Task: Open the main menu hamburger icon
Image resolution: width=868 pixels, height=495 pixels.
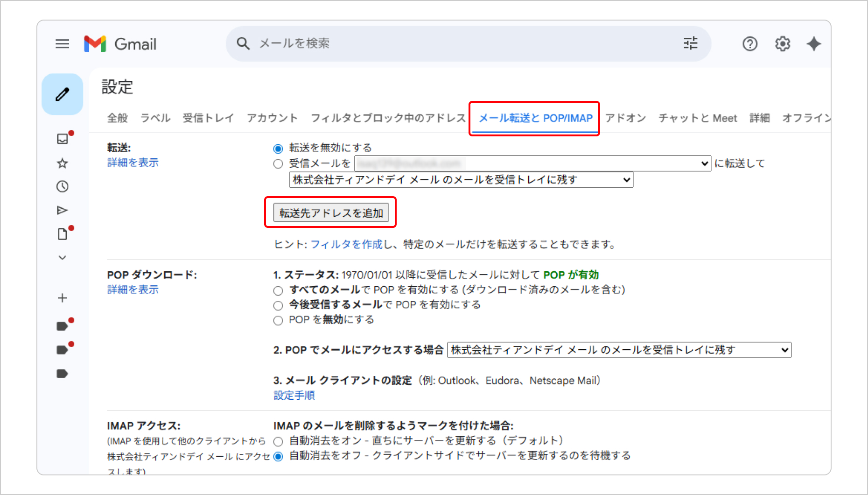Action: 62,44
